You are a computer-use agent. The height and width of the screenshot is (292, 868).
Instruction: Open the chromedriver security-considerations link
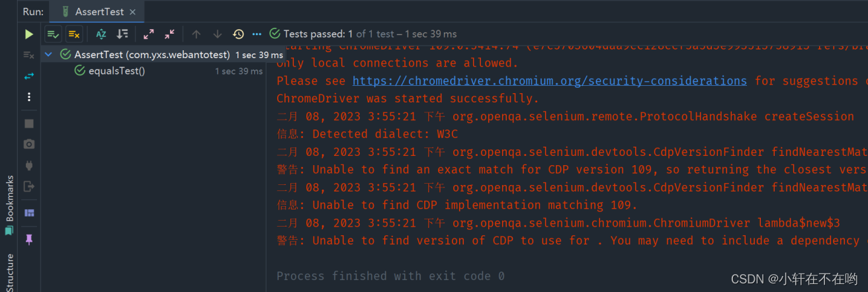pyautogui.click(x=550, y=81)
